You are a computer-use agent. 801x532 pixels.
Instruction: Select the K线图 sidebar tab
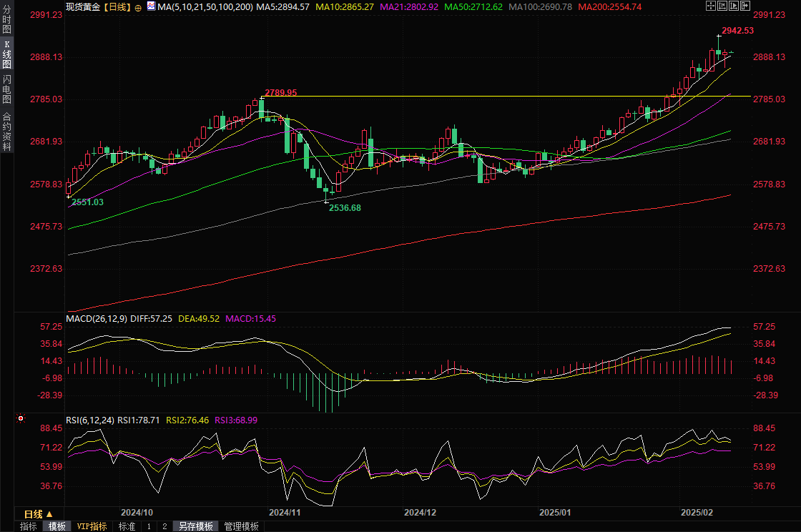click(x=6, y=54)
